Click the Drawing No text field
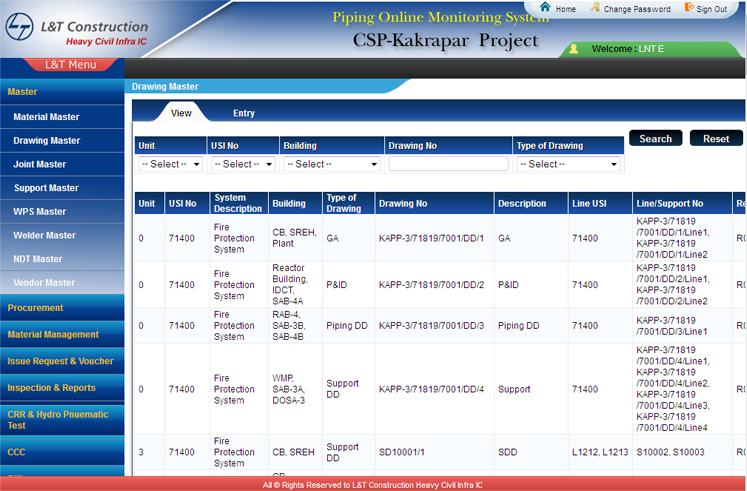The width and height of the screenshot is (747, 491). coord(448,164)
